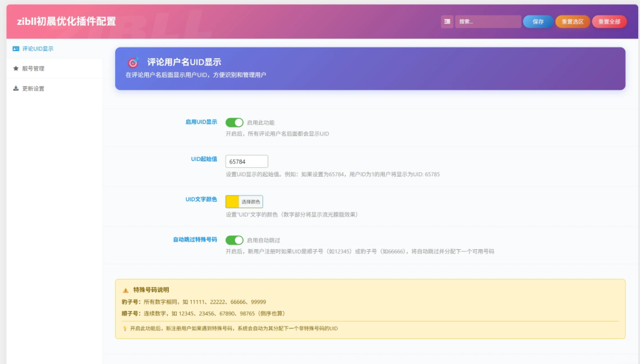Click the list-view icon beside search box
This screenshot has height=364, width=640.
pos(447,22)
